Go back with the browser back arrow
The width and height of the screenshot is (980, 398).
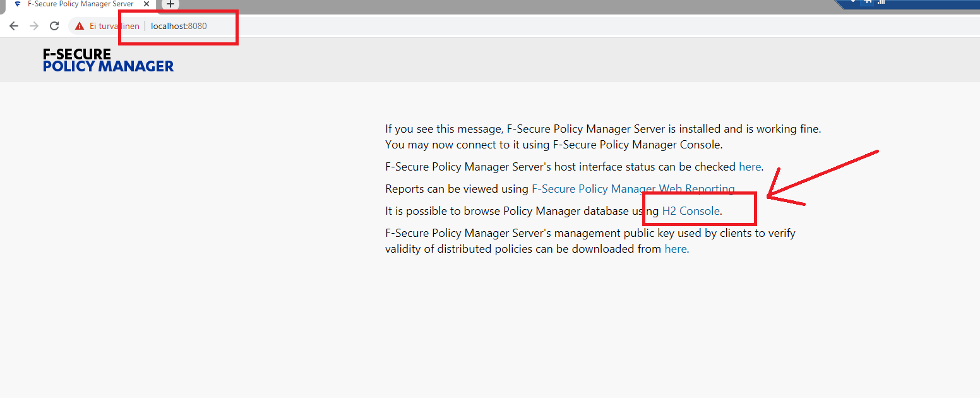click(14, 26)
